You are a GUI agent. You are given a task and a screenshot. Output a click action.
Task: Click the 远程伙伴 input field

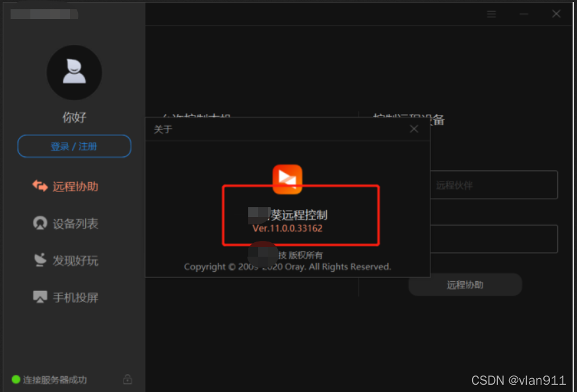[x=494, y=185]
